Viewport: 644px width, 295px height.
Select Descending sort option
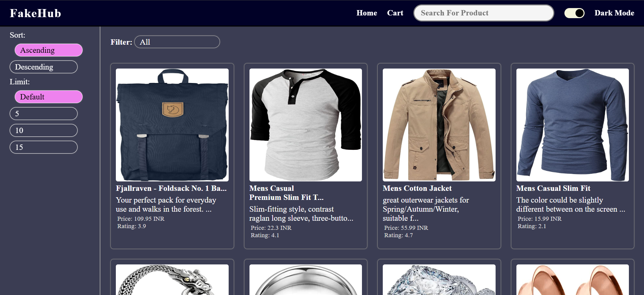tap(44, 67)
